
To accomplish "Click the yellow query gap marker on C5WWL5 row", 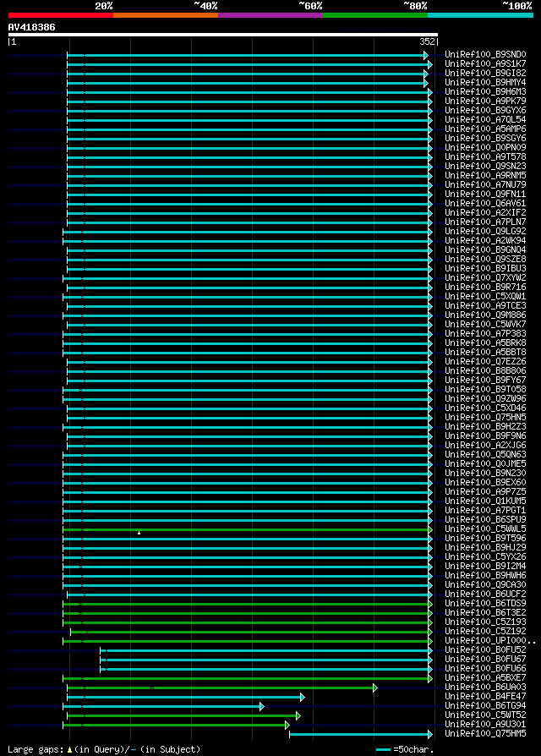I will [139, 533].
